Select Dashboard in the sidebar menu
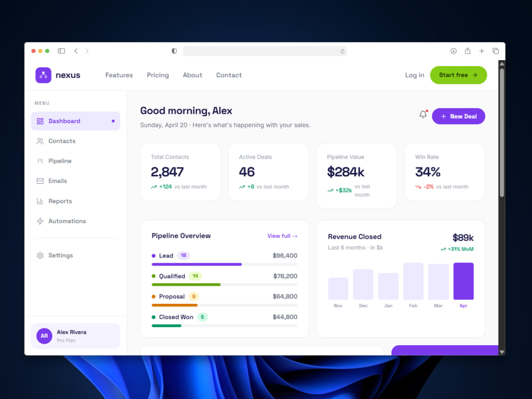Image resolution: width=532 pixels, height=399 pixels. pos(76,121)
